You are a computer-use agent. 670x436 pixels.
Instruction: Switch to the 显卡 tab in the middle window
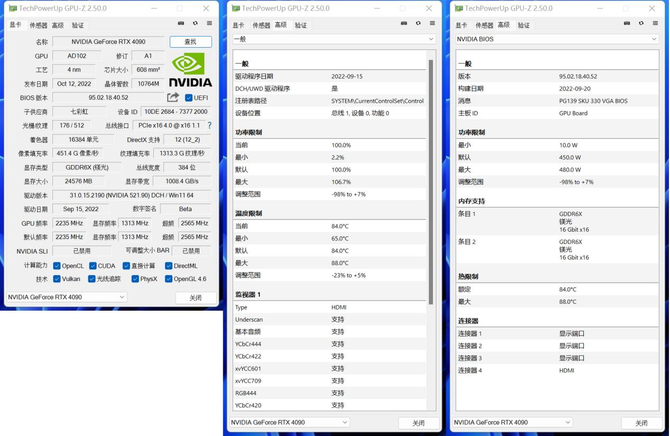pos(238,25)
